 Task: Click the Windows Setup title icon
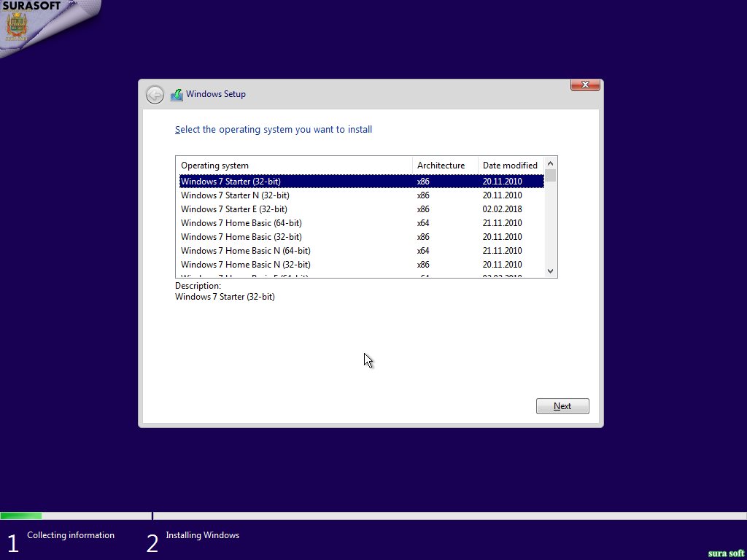tap(177, 94)
